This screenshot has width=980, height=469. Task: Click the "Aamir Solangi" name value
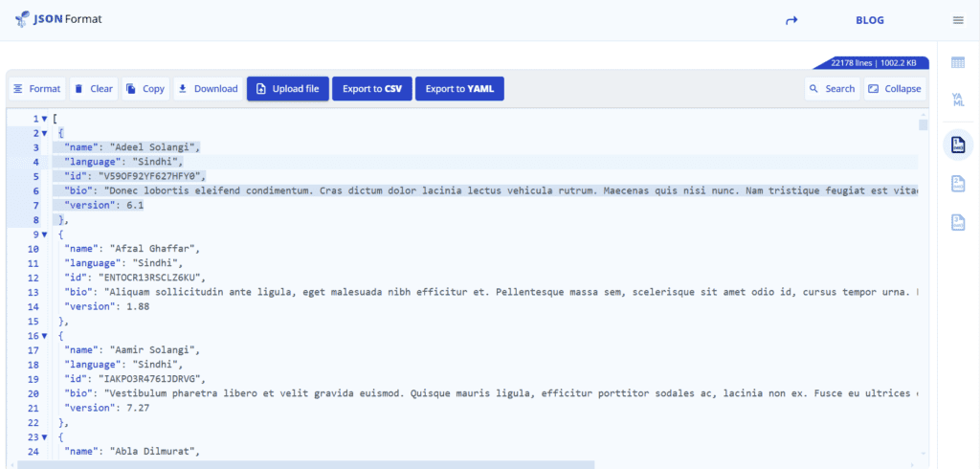(x=152, y=350)
